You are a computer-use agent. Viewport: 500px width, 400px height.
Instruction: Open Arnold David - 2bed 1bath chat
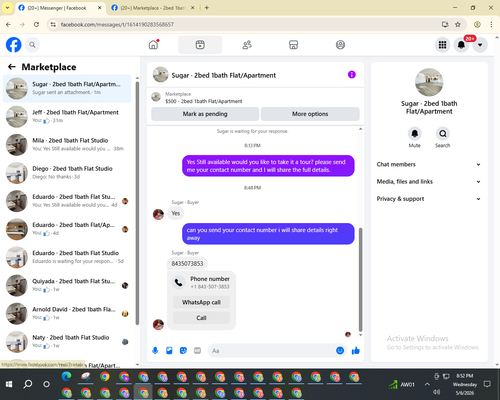67,313
